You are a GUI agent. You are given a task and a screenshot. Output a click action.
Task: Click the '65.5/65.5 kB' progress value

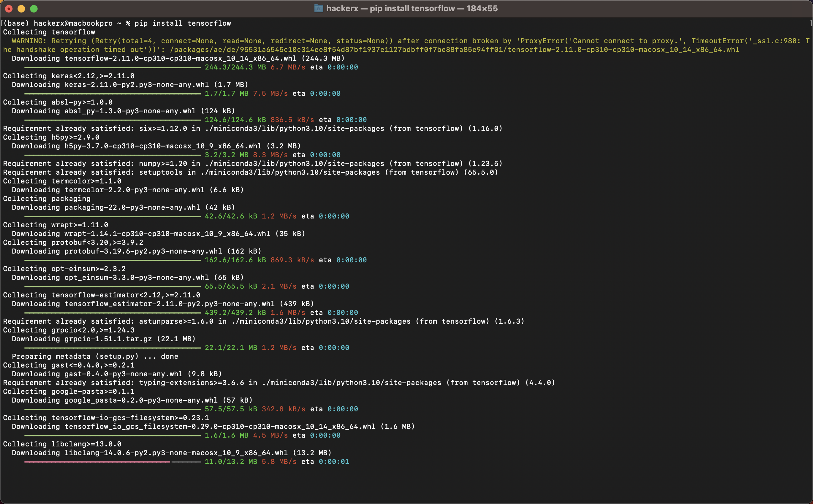tap(231, 286)
